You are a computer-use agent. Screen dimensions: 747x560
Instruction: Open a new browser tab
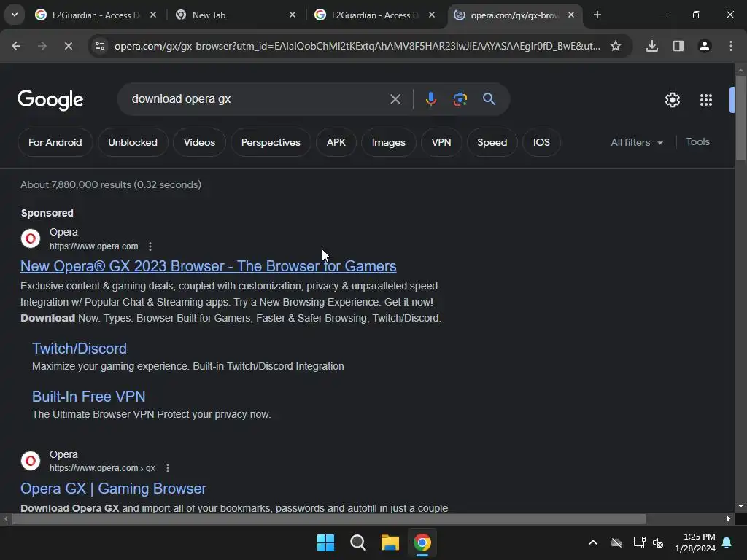click(x=597, y=15)
